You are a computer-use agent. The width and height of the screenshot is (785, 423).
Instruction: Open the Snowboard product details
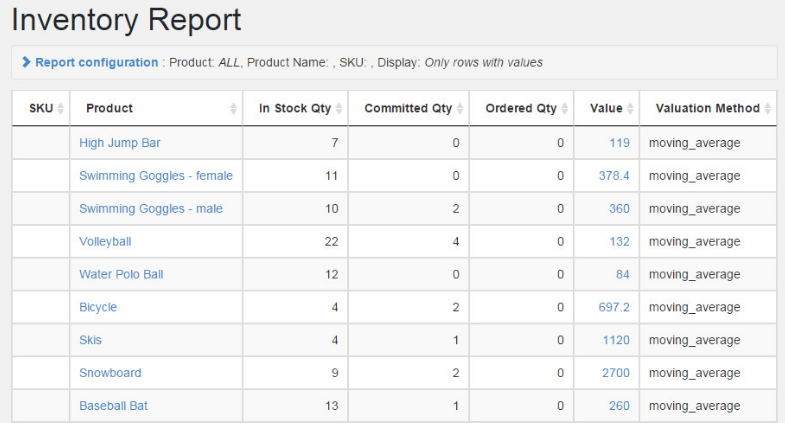point(110,373)
